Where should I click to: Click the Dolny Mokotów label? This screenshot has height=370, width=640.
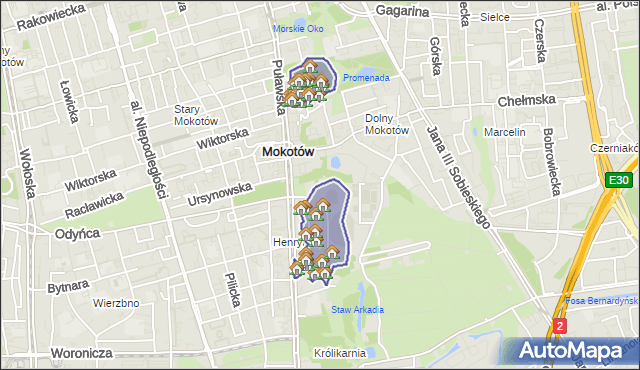387,124
